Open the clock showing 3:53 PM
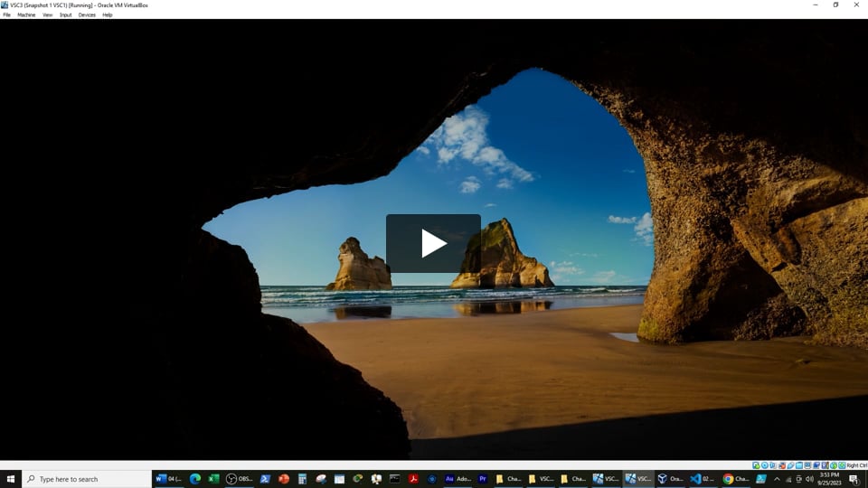Image resolution: width=868 pixels, height=488 pixels. point(829,479)
